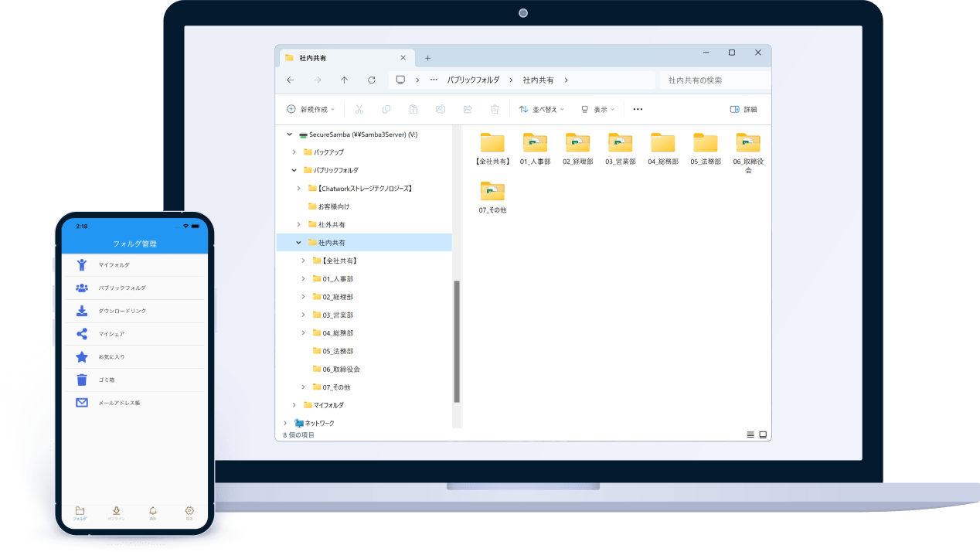Open the 表示 view dropdown
This screenshot has height=552, width=980.
tap(597, 109)
